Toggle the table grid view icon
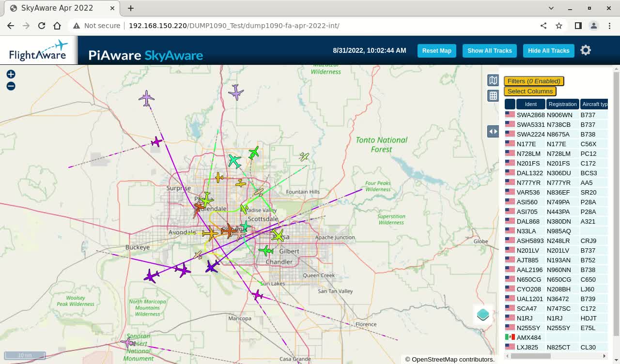This screenshot has width=620, height=364. pos(493,96)
